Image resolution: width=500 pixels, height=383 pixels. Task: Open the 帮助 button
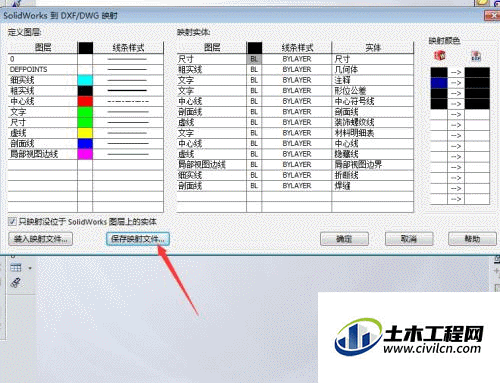point(472,239)
